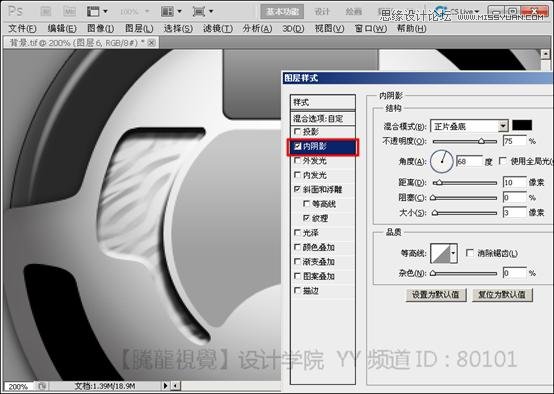Enable the 描边 stroke checkbox
The image size is (554, 394).
[297, 290]
